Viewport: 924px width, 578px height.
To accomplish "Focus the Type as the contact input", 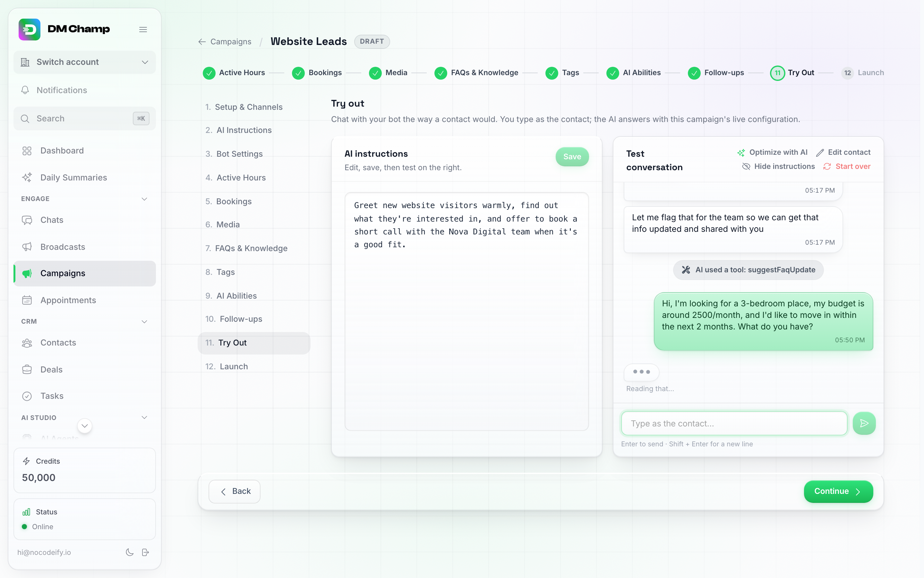I will click(734, 423).
